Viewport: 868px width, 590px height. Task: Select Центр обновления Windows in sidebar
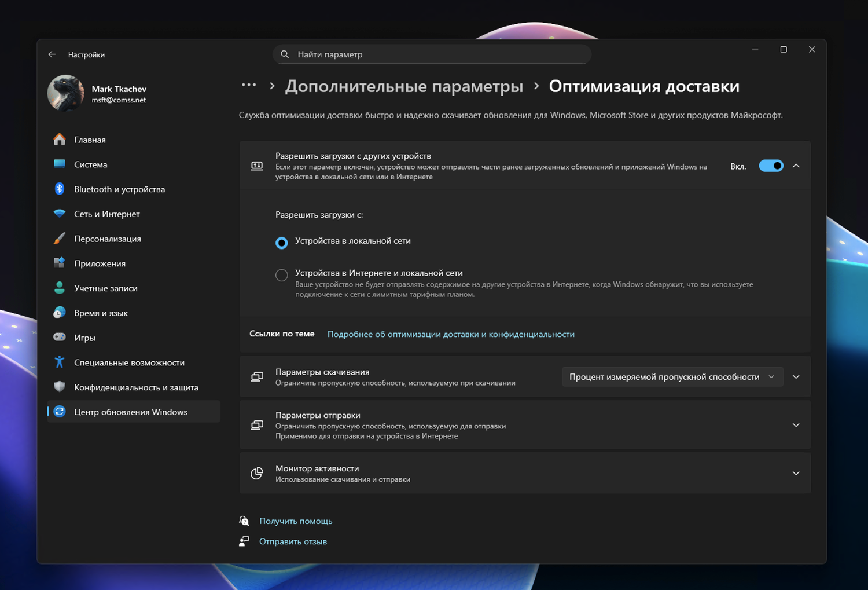click(x=134, y=412)
